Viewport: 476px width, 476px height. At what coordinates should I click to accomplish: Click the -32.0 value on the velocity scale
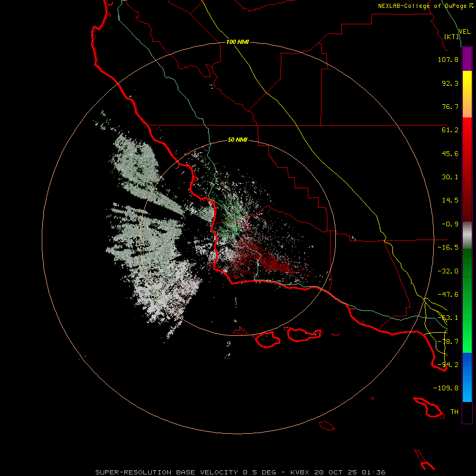pyautogui.click(x=448, y=271)
